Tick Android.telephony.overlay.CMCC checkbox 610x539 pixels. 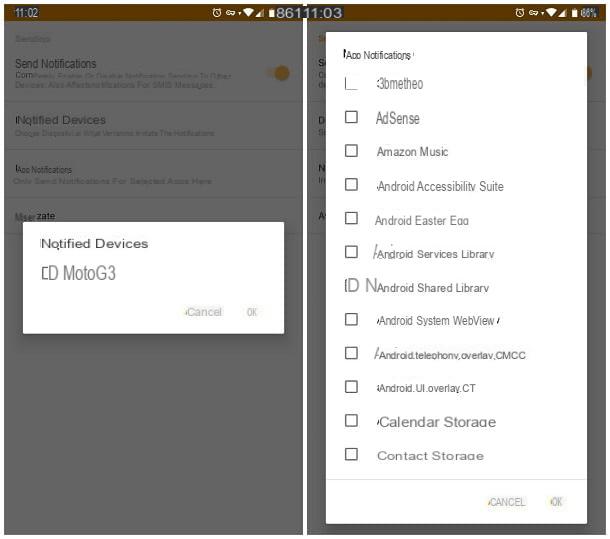[x=351, y=353]
